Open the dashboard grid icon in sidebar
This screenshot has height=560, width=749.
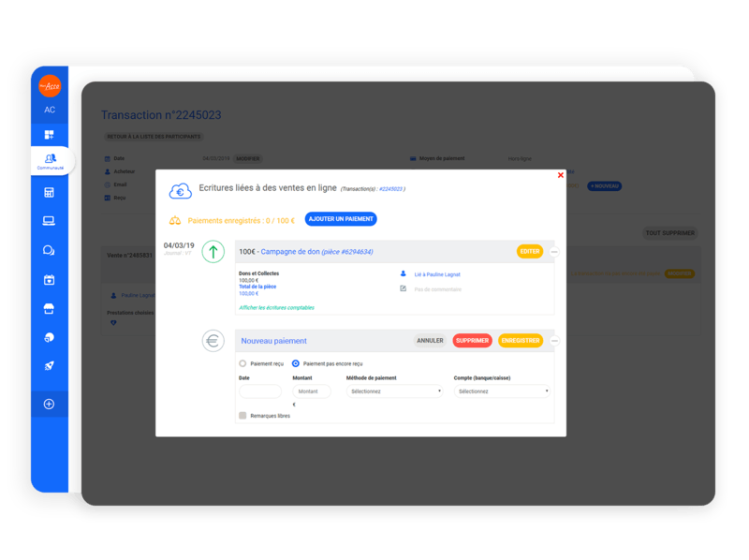(50, 135)
